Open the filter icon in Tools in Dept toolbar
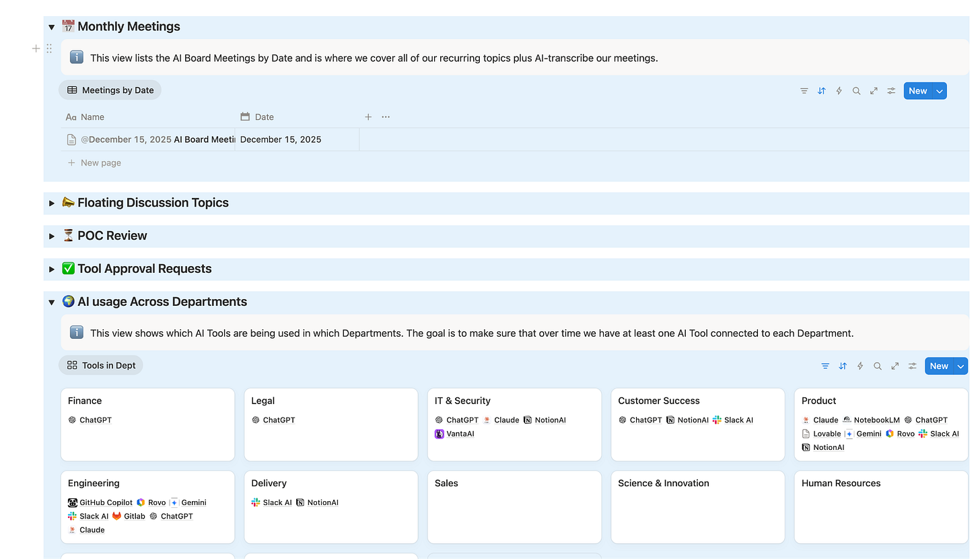The width and height of the screenshot is (980, 559). click(825, 366)
